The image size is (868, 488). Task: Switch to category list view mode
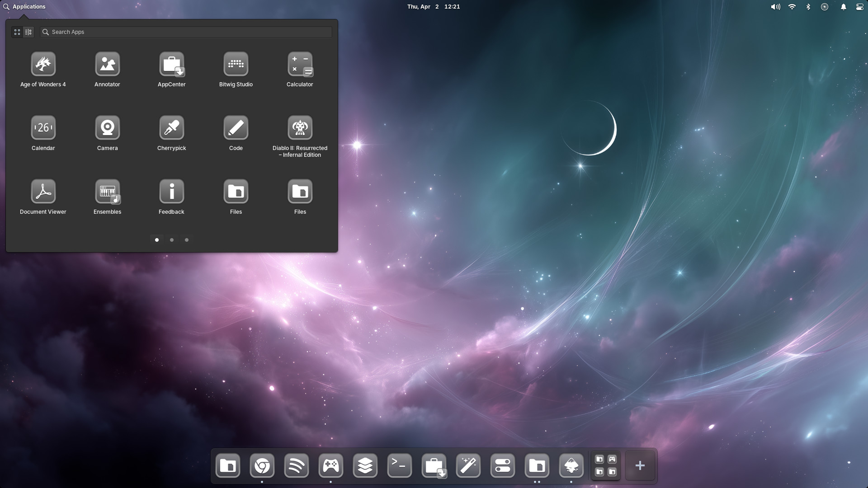tap(28, 32)
